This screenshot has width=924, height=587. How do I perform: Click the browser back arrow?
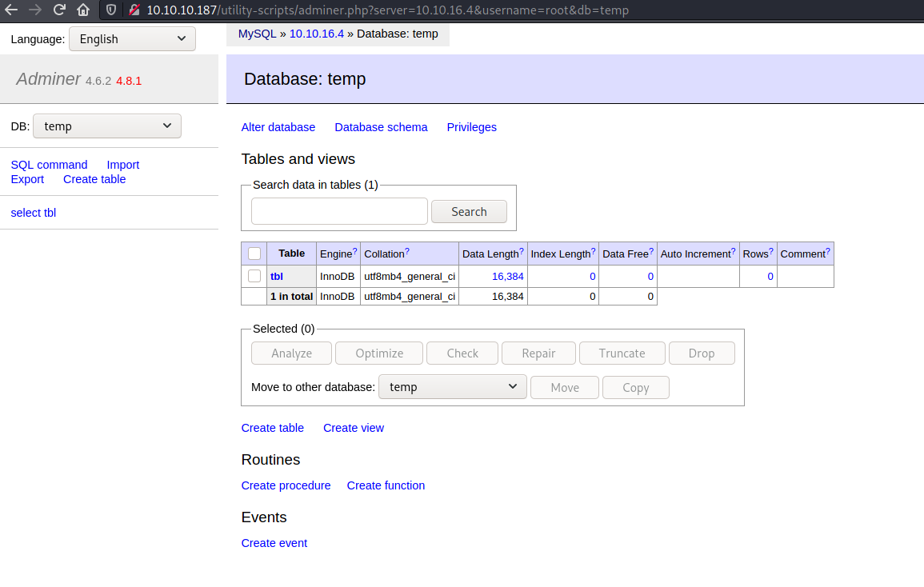pyautogui.click(x=11, y=10)
